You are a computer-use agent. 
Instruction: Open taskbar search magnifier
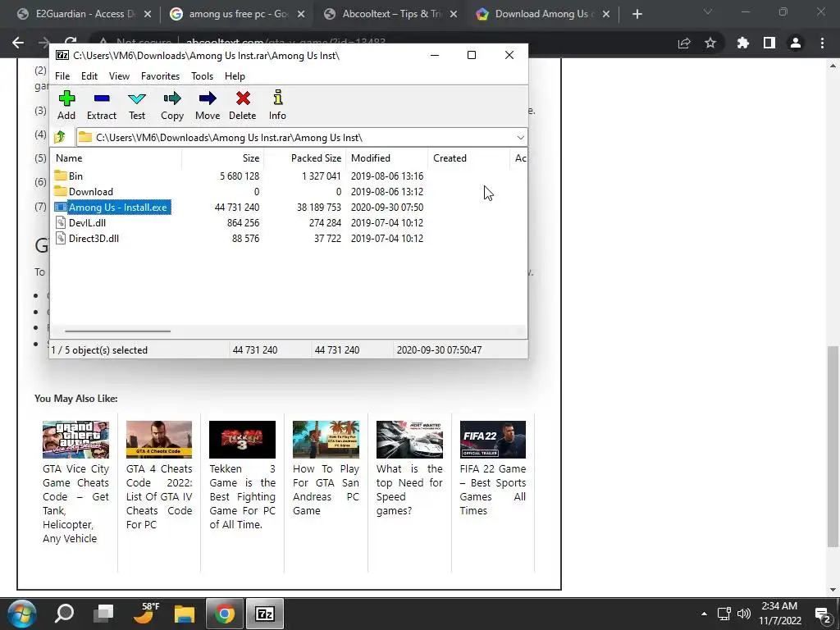[64, 614]
